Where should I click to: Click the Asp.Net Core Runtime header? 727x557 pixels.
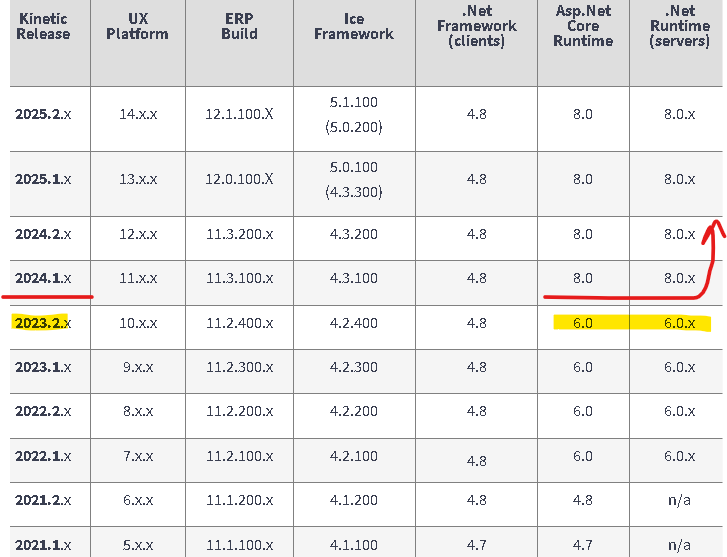582,26
